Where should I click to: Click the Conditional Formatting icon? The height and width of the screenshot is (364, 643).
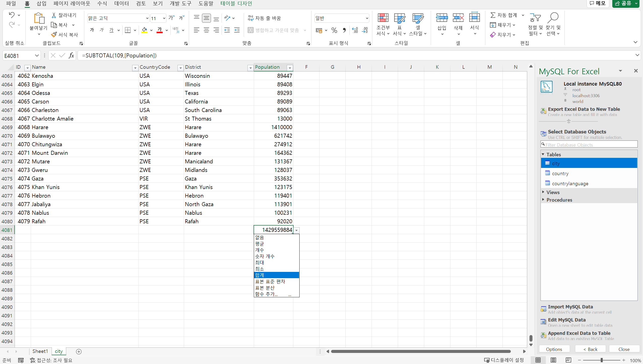[383, 18]
